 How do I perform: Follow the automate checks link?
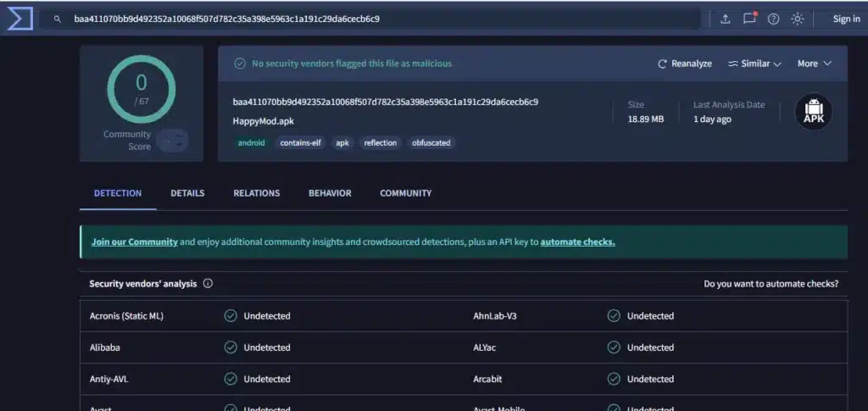[577, 242]
